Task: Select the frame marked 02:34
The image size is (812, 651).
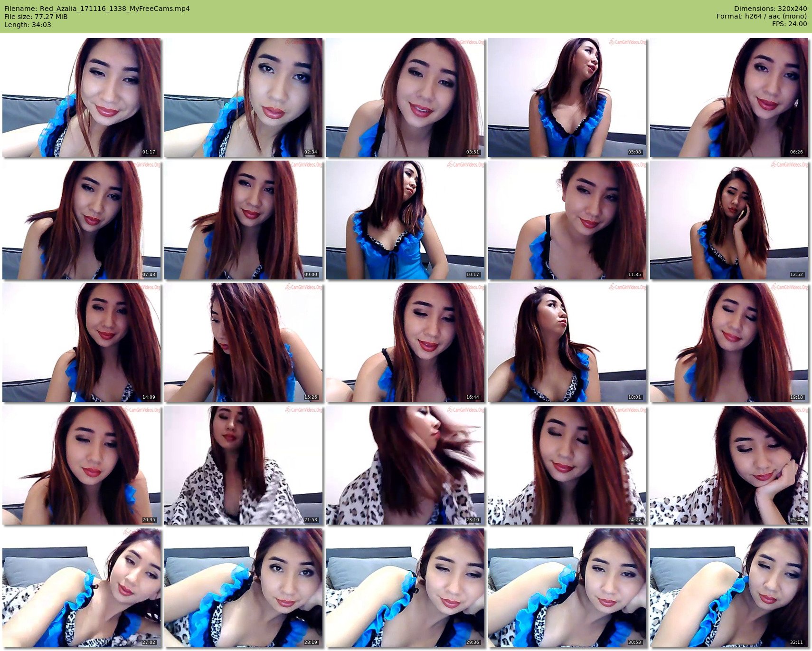Action: [243, 97]
